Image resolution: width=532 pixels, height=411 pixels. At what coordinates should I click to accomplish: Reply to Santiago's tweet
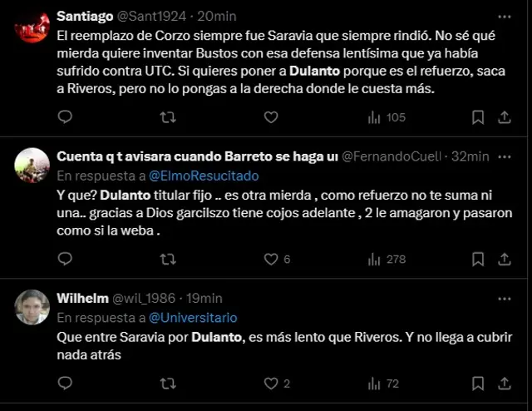(x=65, y=117)
